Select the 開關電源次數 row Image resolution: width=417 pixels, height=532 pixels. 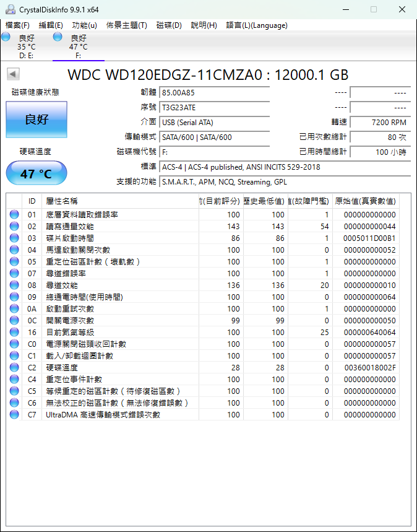(203, 320)
